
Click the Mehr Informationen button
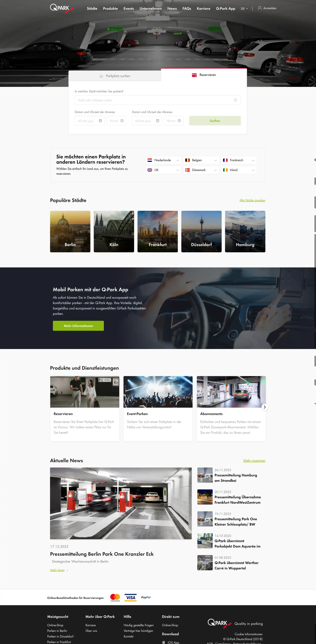(x=78, y=326)
